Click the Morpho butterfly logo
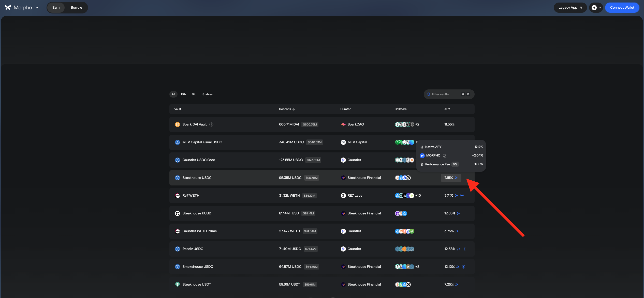644x298 pixels. pyautogui.click(x=8, y=8)
